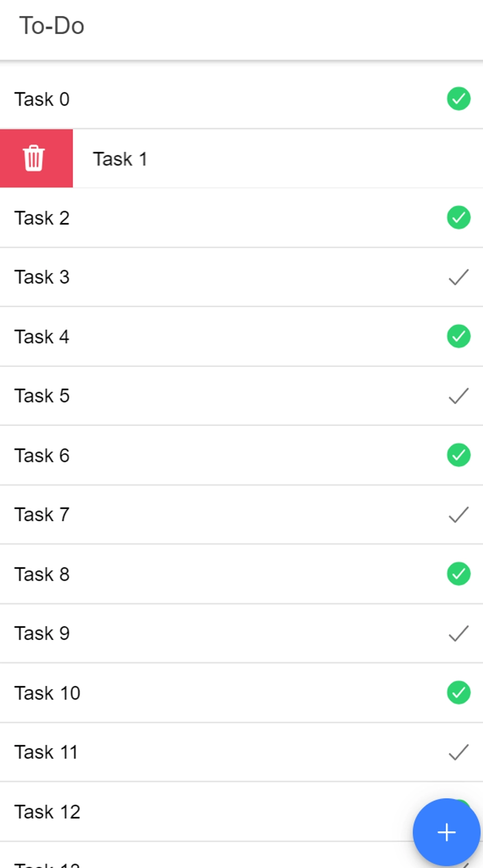Open the Task 0 list item
Screen dimensions: 483x868
[x=42, y=99]
